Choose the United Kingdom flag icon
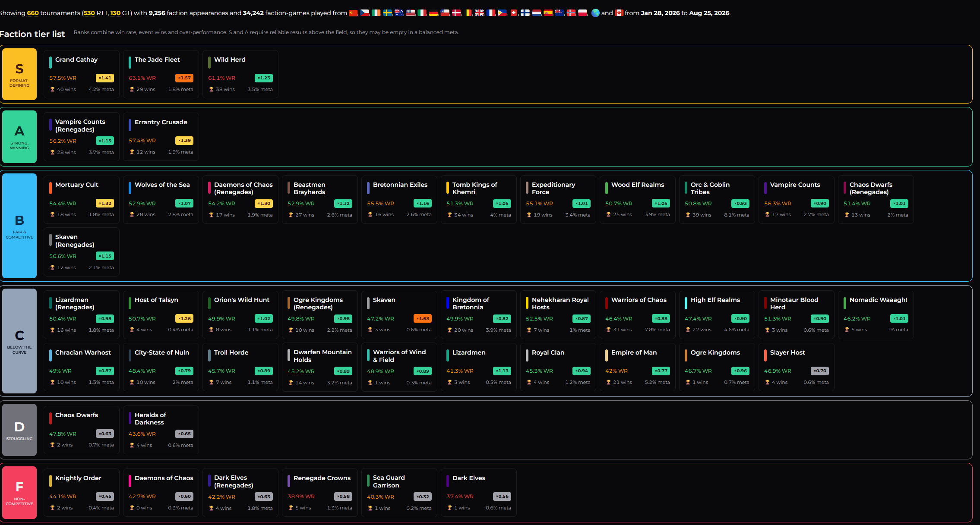Image resolution: width=980 pixels, height=525 pixels. [479, 13]
